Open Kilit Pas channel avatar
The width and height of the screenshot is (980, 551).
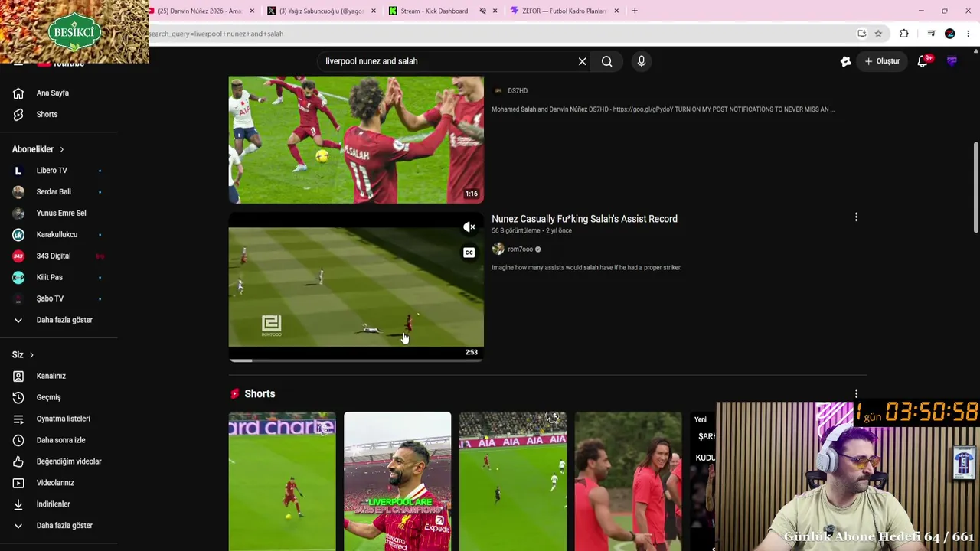18,278
